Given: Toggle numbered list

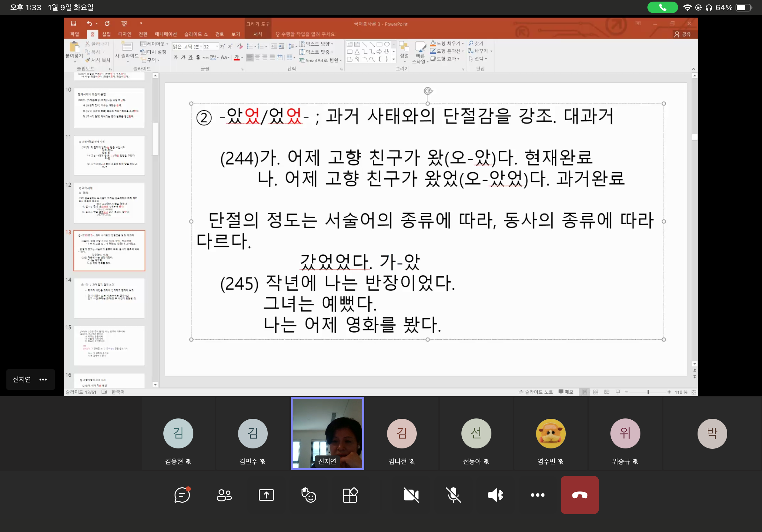Looking at the screenshot, I should tap(261, 47).
